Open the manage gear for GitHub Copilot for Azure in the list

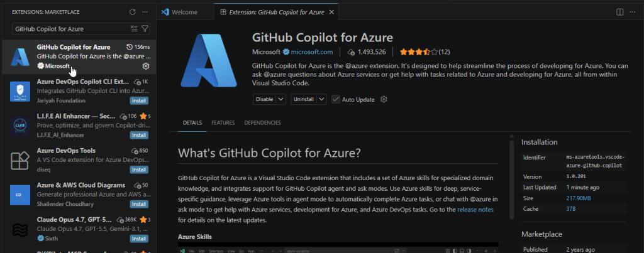(146, 66)
